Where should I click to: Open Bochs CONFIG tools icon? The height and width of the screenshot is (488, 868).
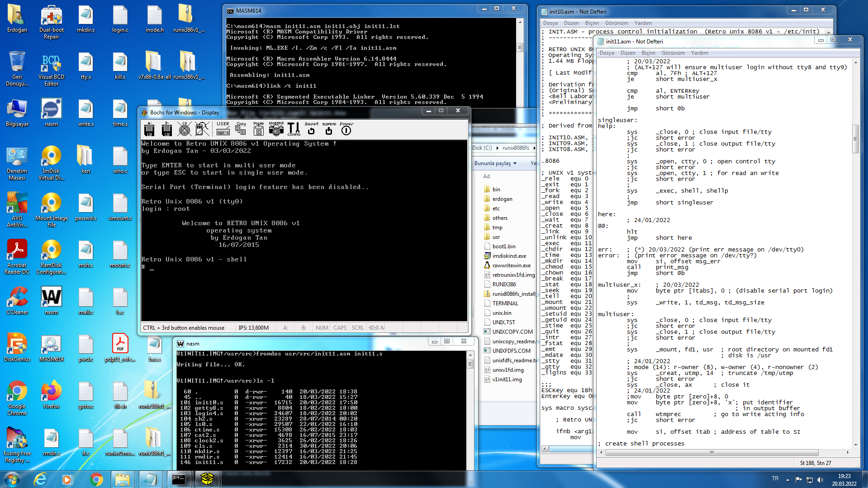294,129
